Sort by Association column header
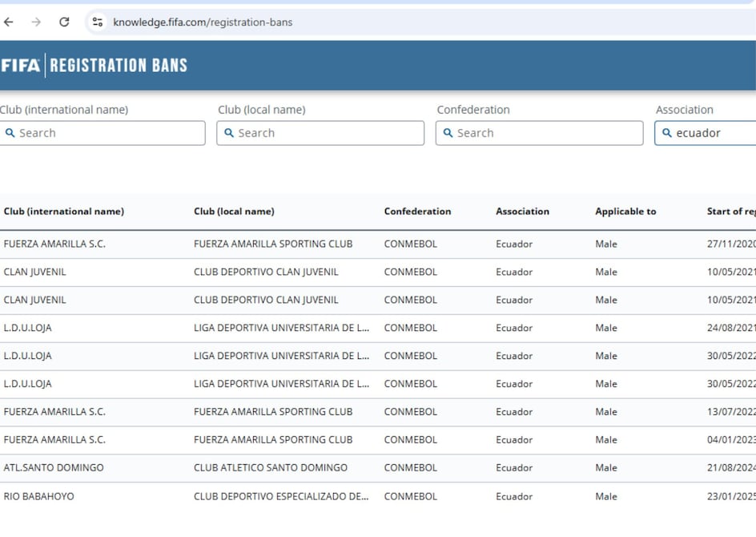 522,212
